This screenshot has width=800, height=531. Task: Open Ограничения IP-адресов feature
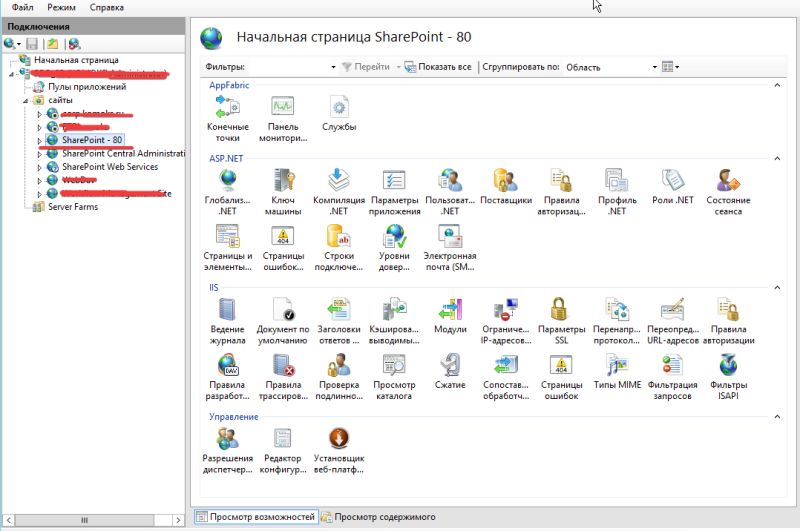pos(506,321)
